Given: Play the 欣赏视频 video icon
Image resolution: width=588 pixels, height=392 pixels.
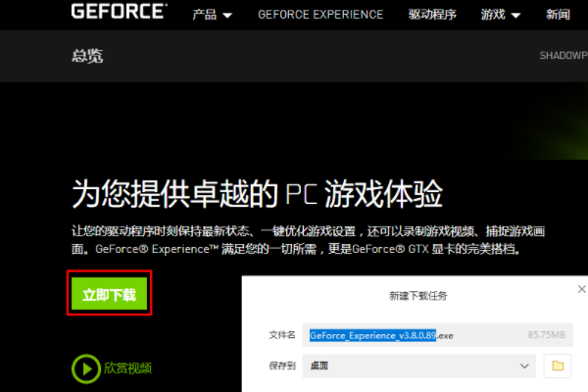Looking at the screenshot, I should coord(86,368).
